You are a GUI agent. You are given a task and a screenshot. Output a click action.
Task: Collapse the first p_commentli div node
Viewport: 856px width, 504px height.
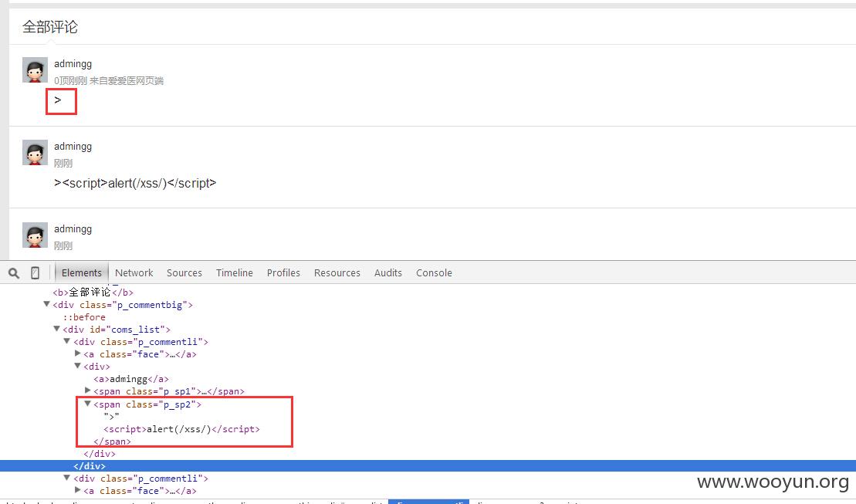tap(67, 341)
